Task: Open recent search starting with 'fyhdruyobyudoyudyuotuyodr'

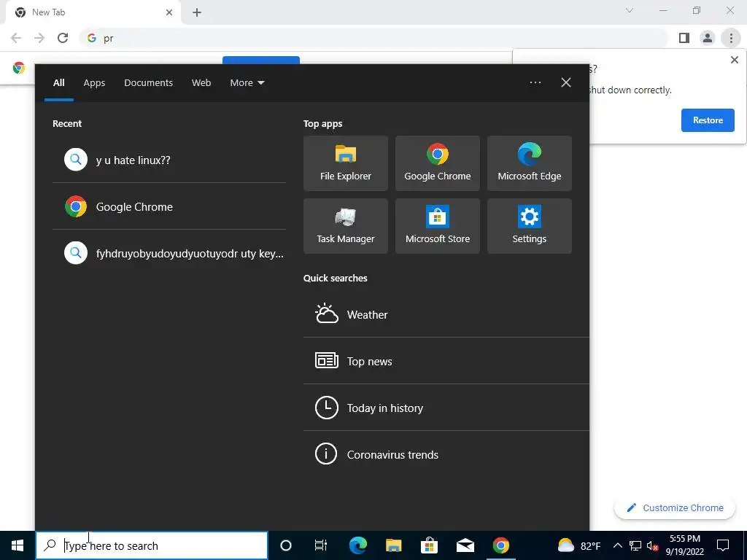Action: pos(169,253)
